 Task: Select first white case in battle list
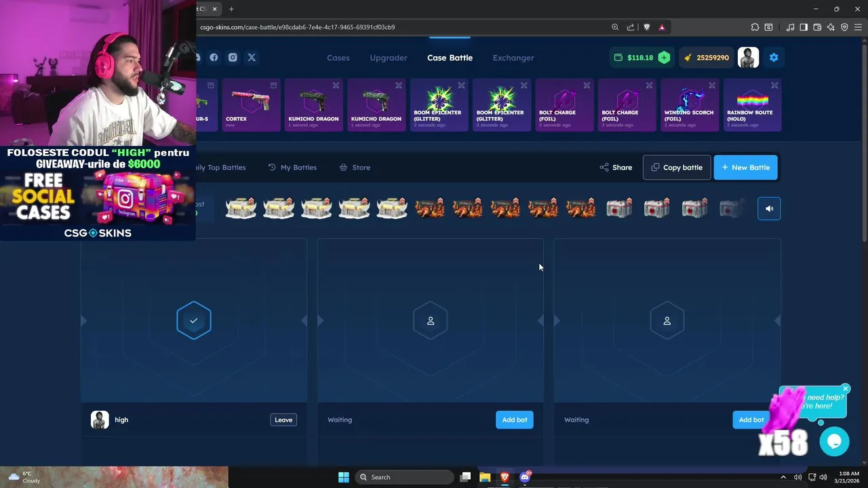pos(241,208)
